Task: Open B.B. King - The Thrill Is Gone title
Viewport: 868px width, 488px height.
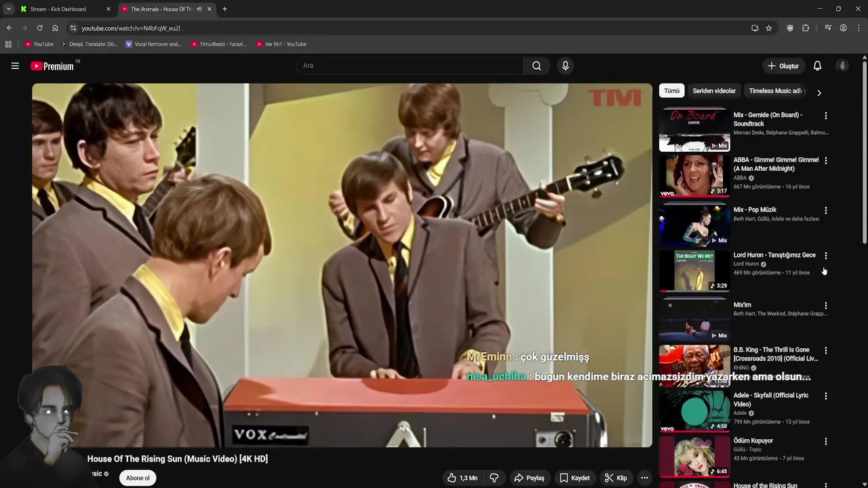Action: click(776, 354)
